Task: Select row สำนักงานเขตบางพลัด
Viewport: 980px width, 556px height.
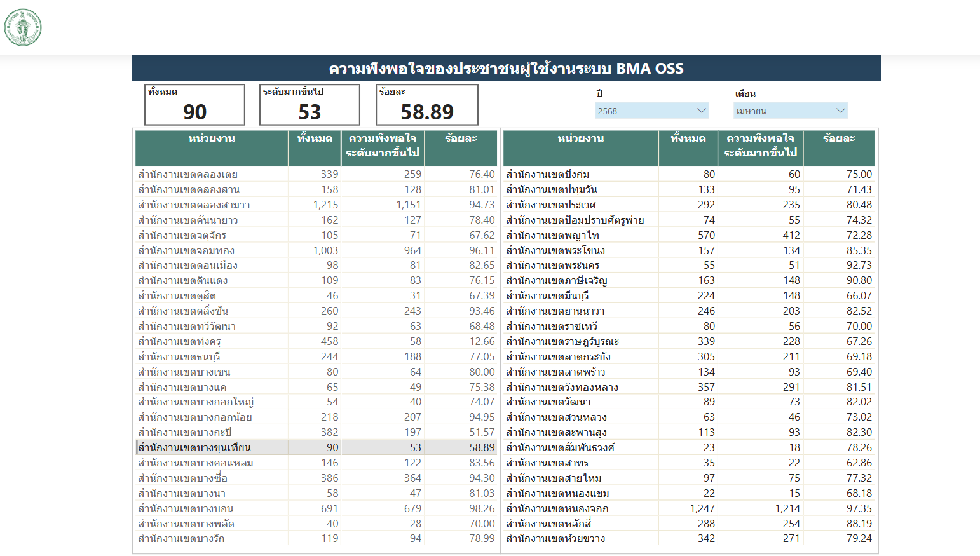Action: click(x=316, y=524)
